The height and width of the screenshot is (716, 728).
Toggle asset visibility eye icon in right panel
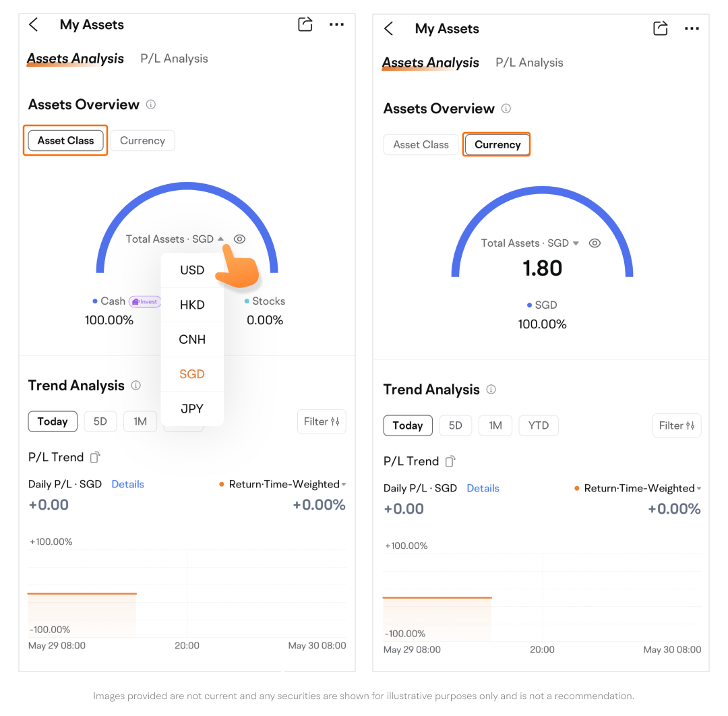(595, 243)
